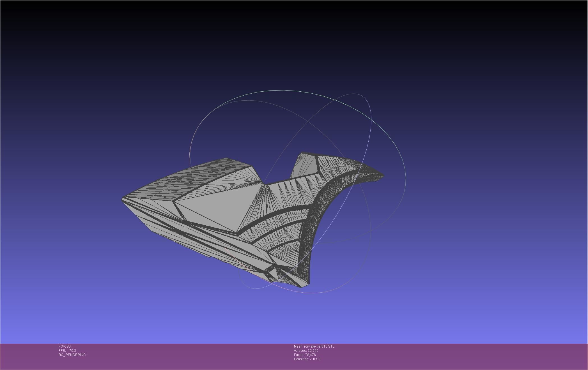Screen dimensions: 588x370
Task: Click the BO_RENDERING status label
Action: [72, 355]
